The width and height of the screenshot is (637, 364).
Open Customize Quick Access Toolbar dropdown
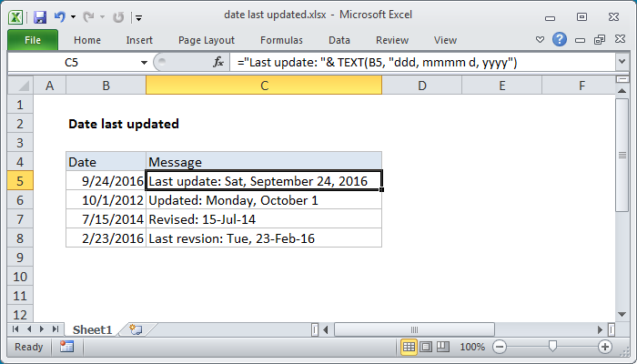pyautogui.click(x=137, y=16)
